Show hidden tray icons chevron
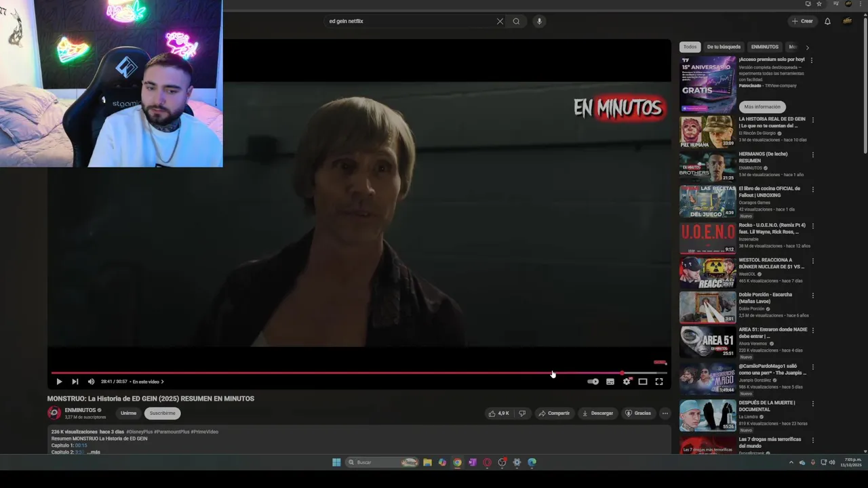This screenshot has height=488, width=868. pyautogui.click(x=791, y=462)
